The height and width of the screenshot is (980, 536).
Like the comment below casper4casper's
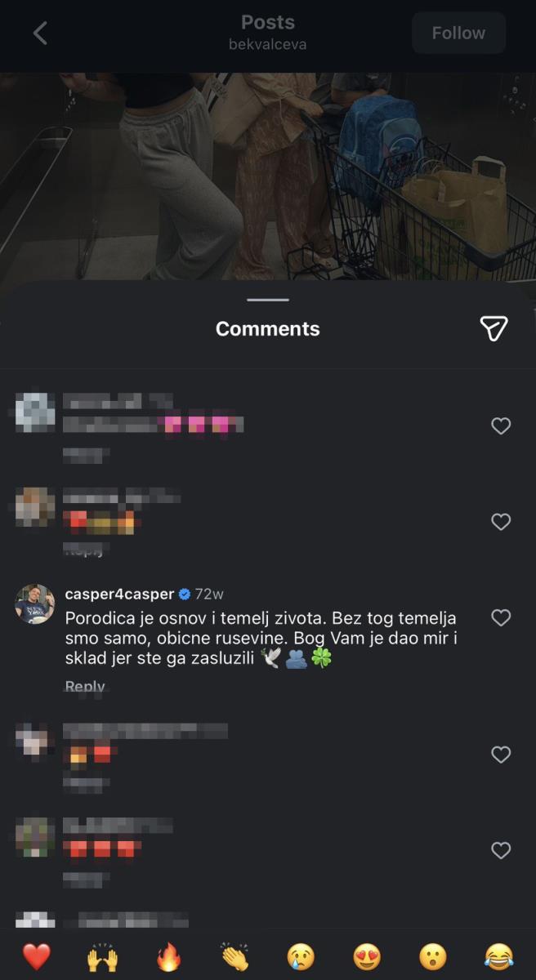pos(501,755)
